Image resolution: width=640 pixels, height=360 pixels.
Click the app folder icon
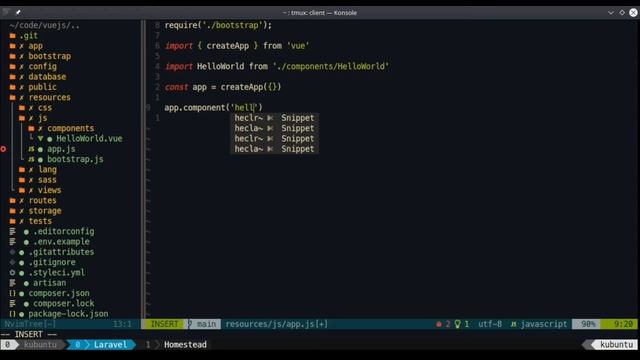pos(13,46)
